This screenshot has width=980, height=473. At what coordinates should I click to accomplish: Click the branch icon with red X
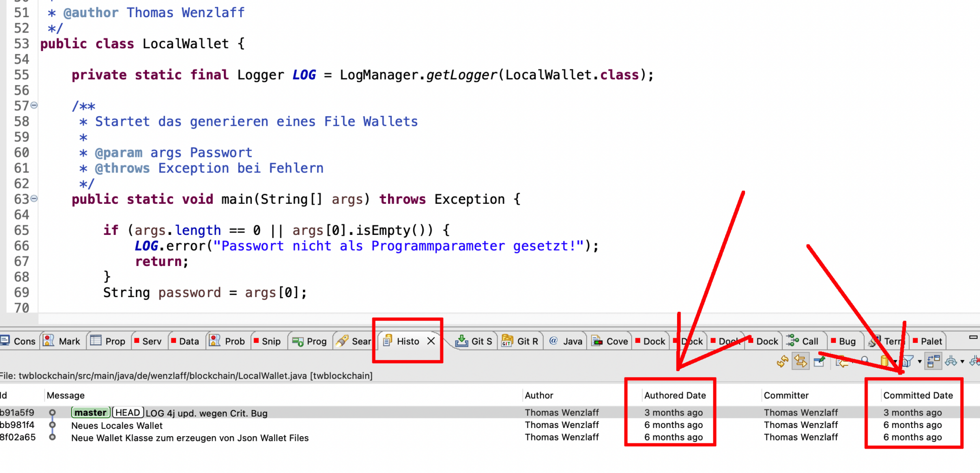[x=976, y=360]
